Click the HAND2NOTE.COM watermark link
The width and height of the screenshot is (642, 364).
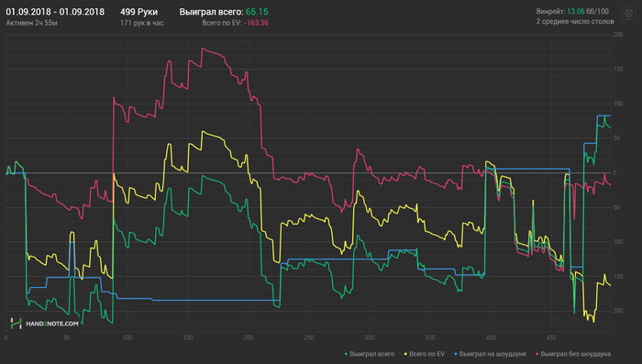click(x=52, y=324)
